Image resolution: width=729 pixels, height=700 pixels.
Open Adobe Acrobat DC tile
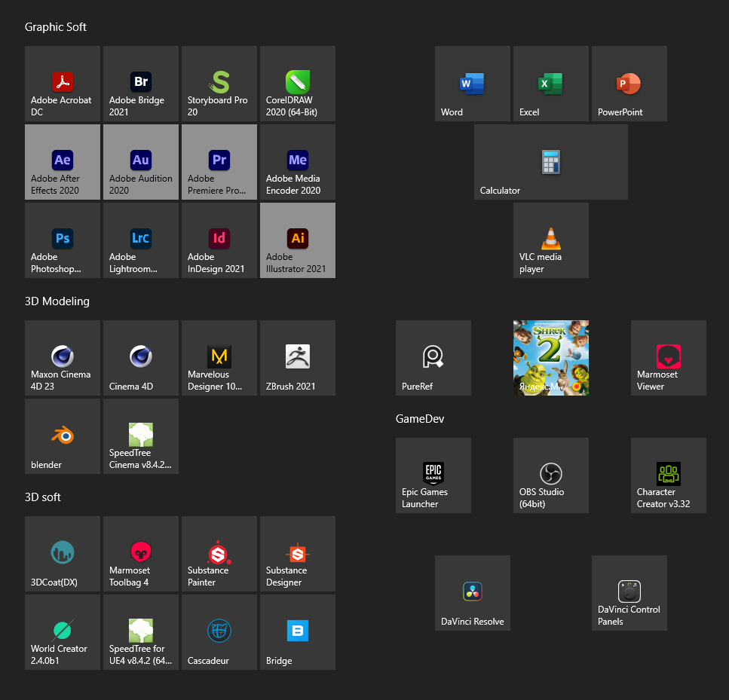pyautogui.click(x=63, y=84)
